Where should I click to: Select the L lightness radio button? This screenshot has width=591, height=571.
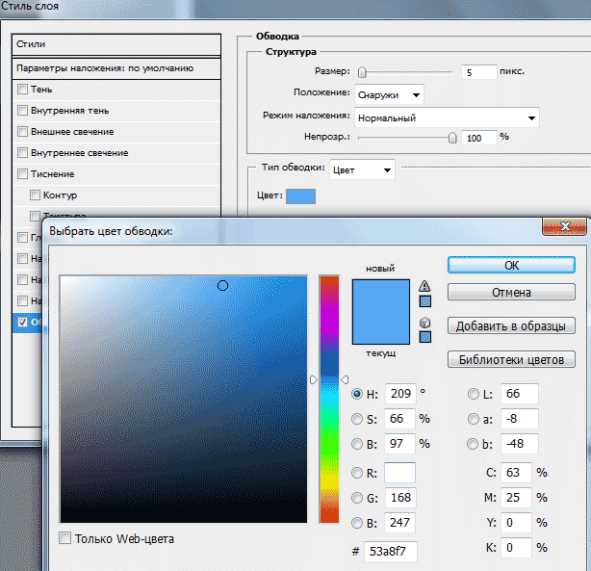coord(473,394)
